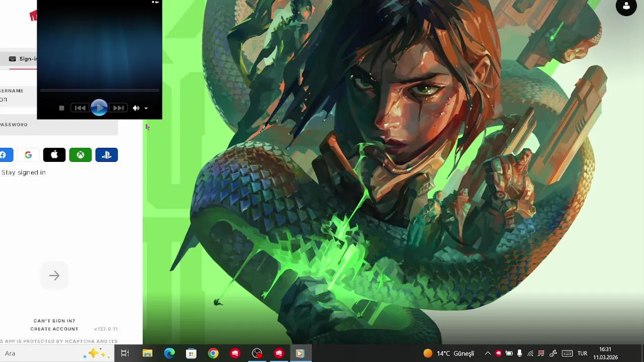
Task: Open the account profile icon at top right
Action: pyautogui.click(x=626, y=7)
